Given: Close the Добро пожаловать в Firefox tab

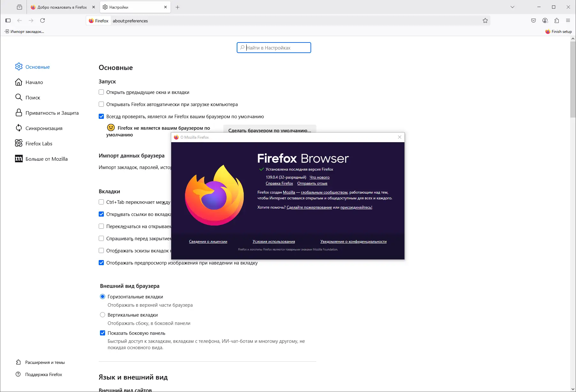Looking at the screenshot, I should 94,7.
